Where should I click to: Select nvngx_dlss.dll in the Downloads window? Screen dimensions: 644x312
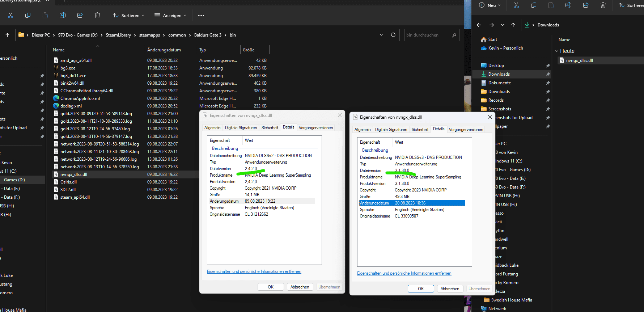(579, 60)
